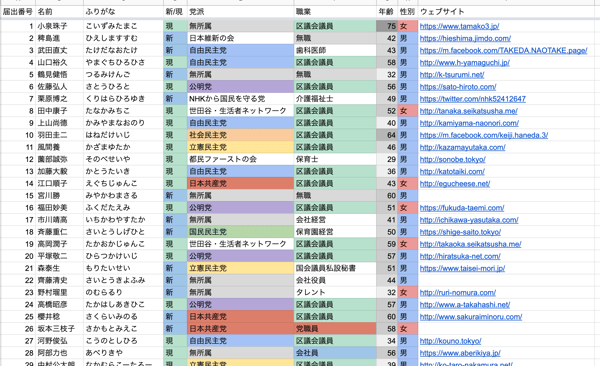Select the 名前 header cell
The height and width of the screenshot is (366, 600).
60,12
